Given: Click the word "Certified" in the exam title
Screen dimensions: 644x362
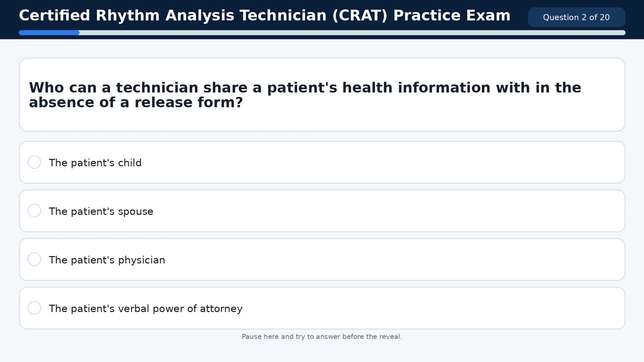Looking at the screenshot, I should (54, 16).
